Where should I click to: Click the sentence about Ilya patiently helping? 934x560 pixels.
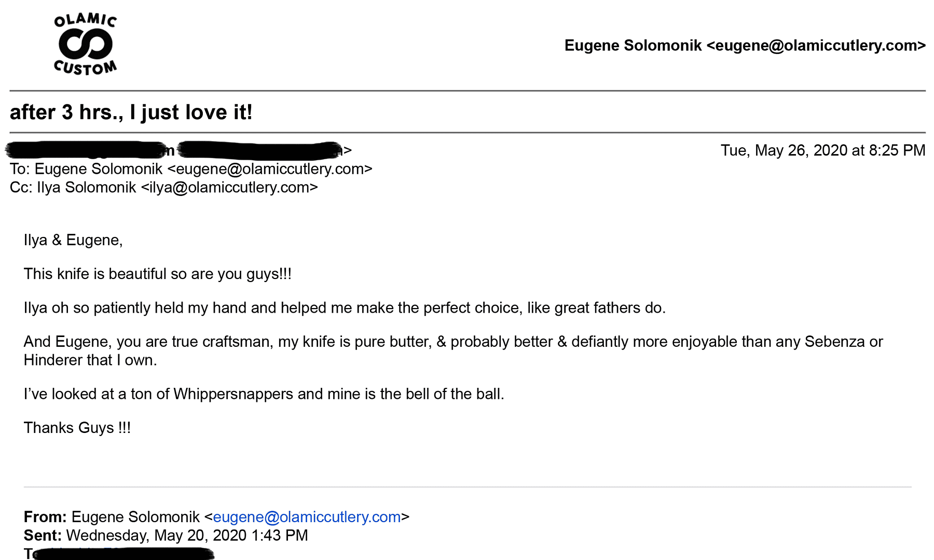pos(345,308)
